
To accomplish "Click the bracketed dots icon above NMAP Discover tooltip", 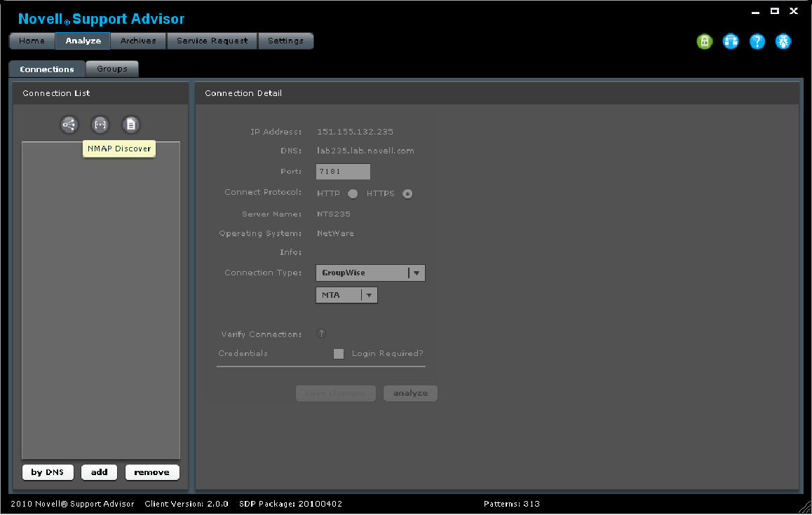I will pyautogui.click(x=100, y=124).
